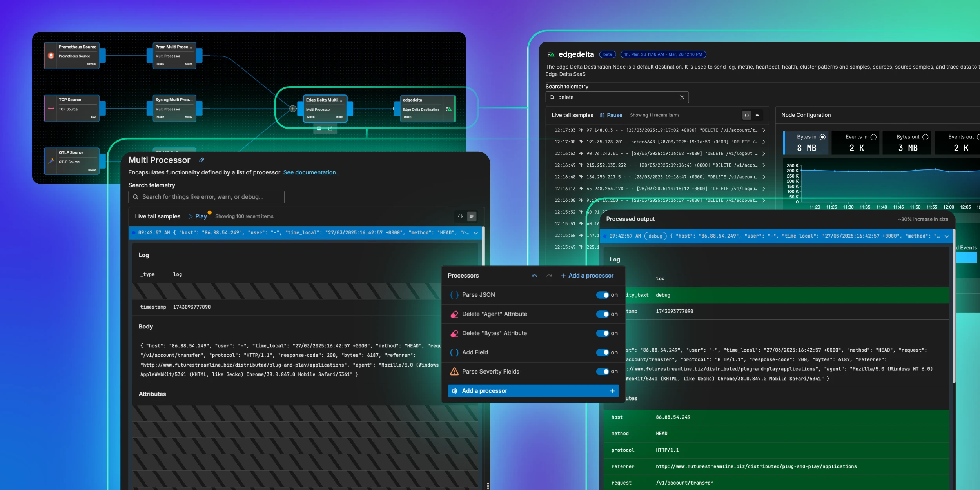980x490 pixels.
Task: Expand the 12:17:03 PM log entry chevron
Action: point(764,130)
